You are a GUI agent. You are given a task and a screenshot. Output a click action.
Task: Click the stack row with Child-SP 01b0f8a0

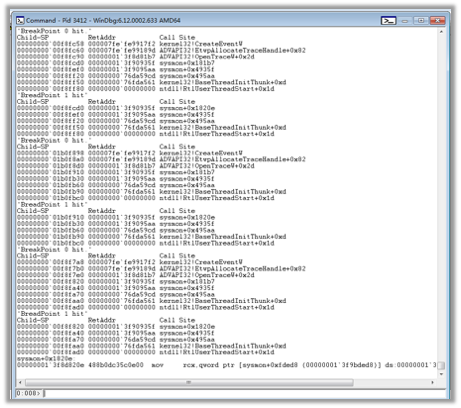161,160
